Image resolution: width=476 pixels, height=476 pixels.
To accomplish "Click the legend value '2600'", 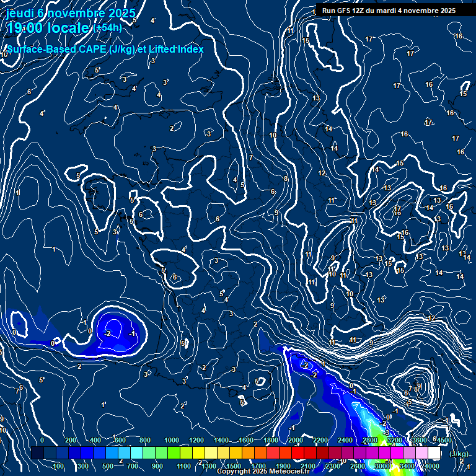I will tap(357, 466).
